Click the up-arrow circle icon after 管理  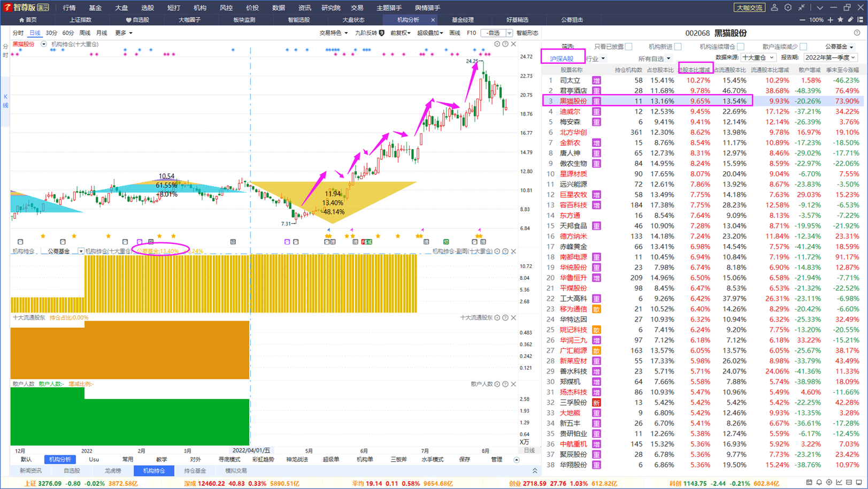point(517,460)
